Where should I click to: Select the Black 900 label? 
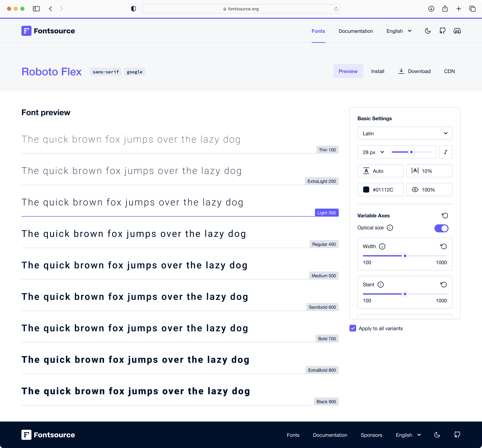326,401
